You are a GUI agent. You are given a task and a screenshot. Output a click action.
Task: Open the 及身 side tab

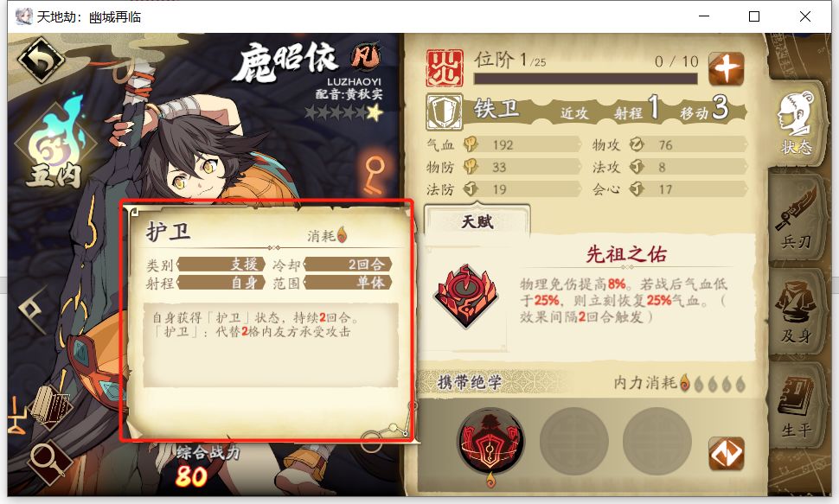[x=797, y=312]
